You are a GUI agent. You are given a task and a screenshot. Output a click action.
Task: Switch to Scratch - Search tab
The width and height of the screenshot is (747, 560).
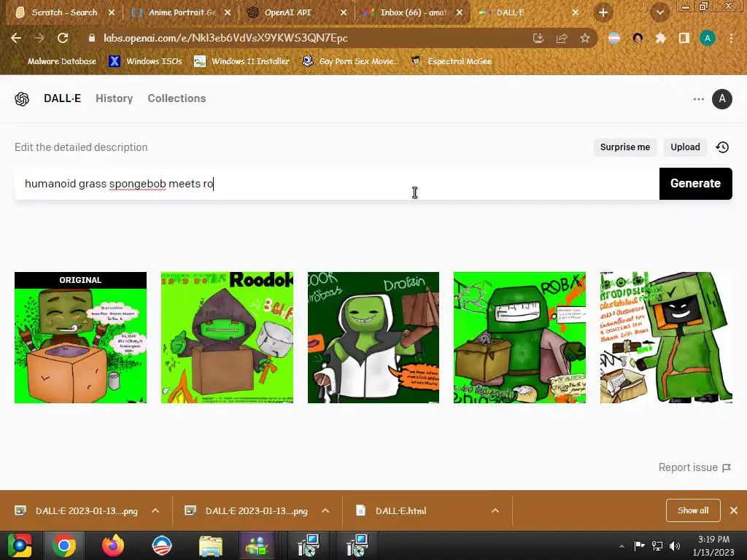tap(64, 12)
